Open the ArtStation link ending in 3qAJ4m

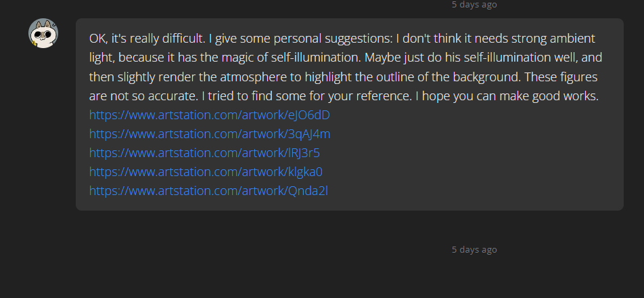tap(210, 133)
